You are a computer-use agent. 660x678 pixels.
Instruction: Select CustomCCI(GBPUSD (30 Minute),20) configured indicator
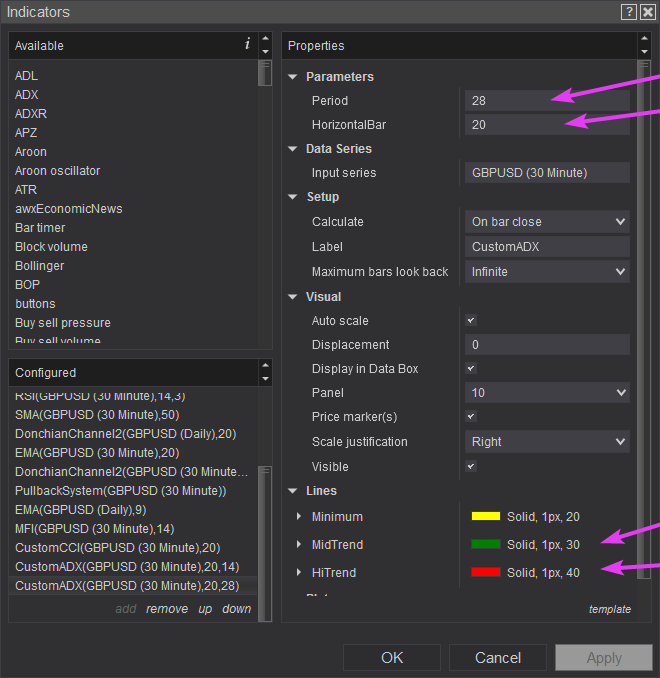pyautogui.click(x=118, y=548)
